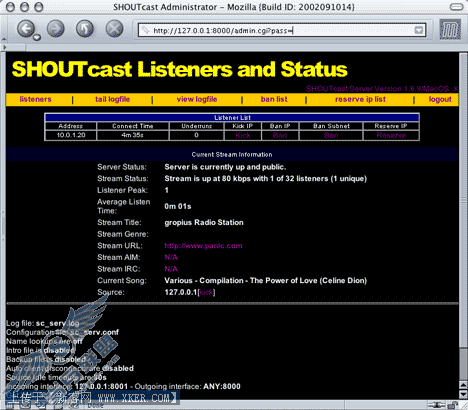Viewport: 468px width, 410px height.
Task: Open the Stream URL link to panic.com
Action: (x=203, y=246)
